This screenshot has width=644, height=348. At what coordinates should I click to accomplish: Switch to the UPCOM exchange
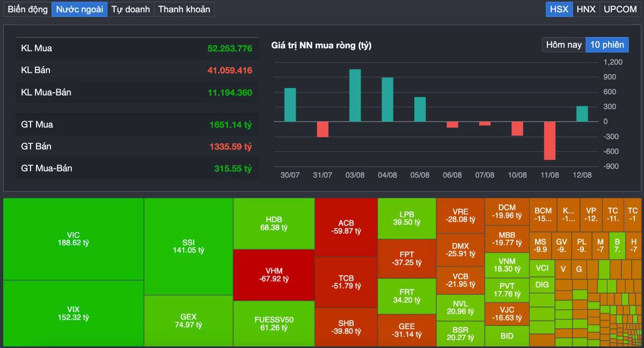pyautogui.click(x=620, y=9)
